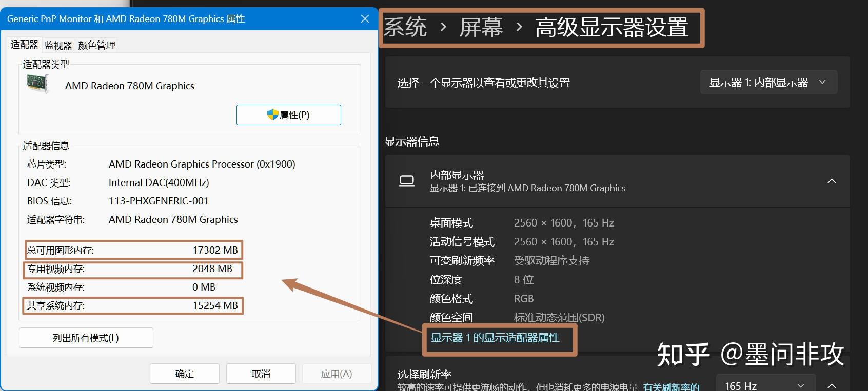Image resolution: width=868 pixels, height=391 pixels.
Task: Click the 专用视频内存 label
Action: point(56,269)
